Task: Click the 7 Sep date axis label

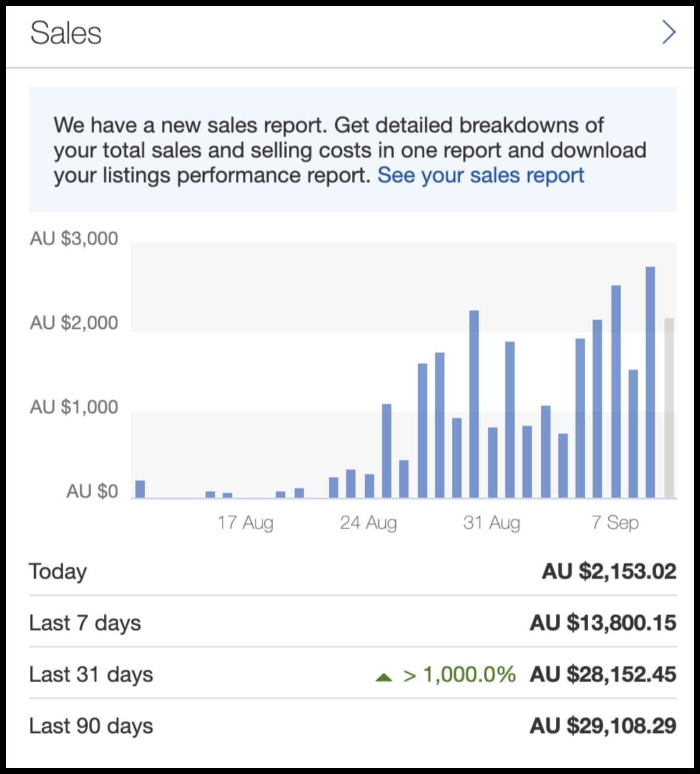Action: click(x=615, y=522)
